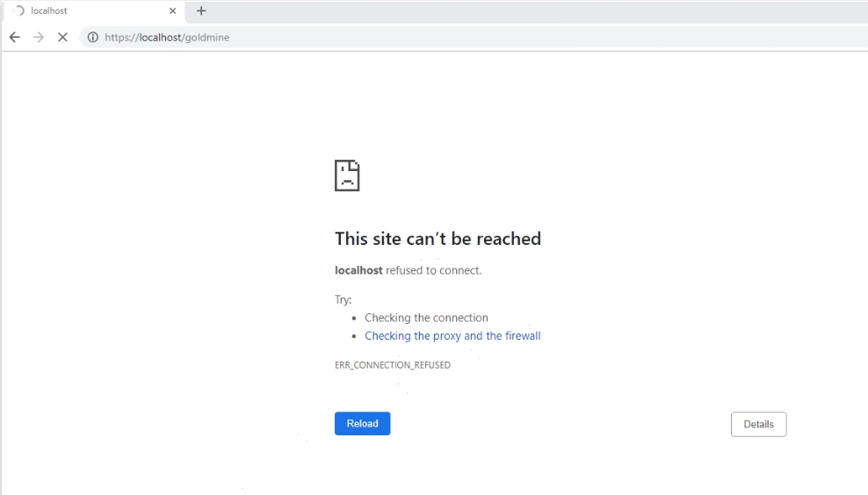Click the 'Try:' label
Screen dimensions: 868x495
343,300
